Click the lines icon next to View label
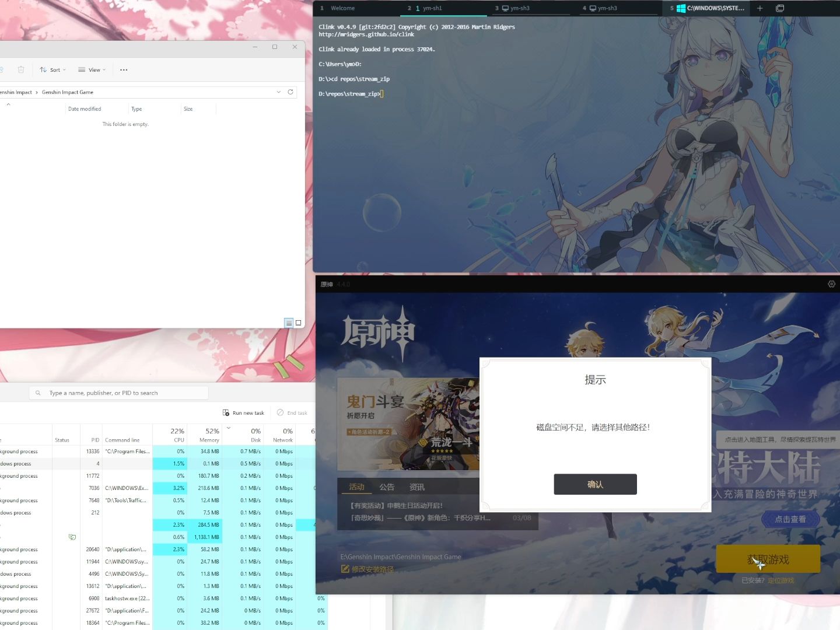Viewport: 840px width, 630px height. [82, 70]
